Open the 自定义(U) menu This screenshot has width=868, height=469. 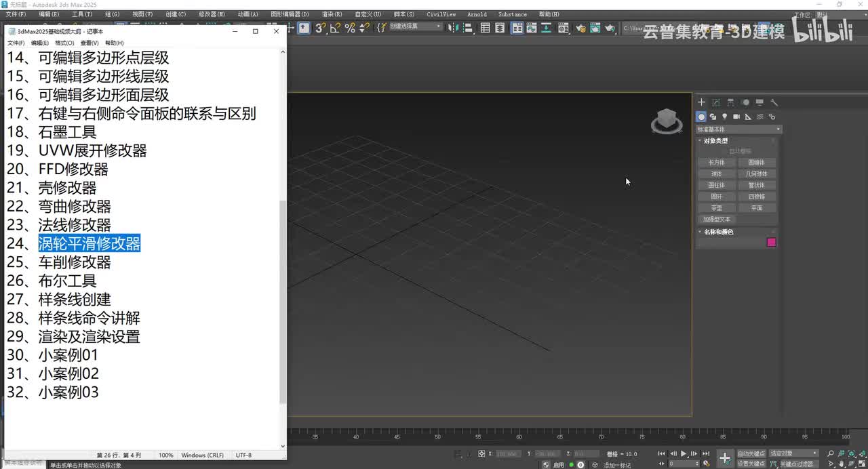tap(368, 14)
